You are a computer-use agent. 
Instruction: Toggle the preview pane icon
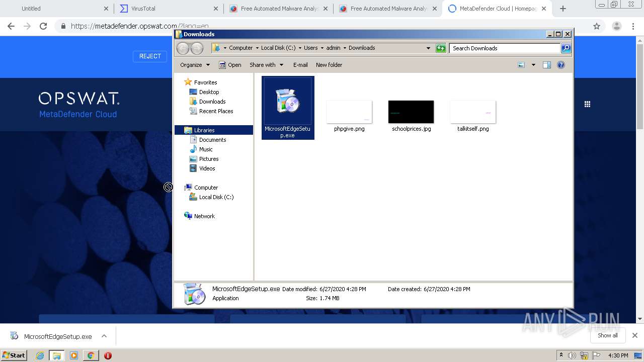coord(547,65)
